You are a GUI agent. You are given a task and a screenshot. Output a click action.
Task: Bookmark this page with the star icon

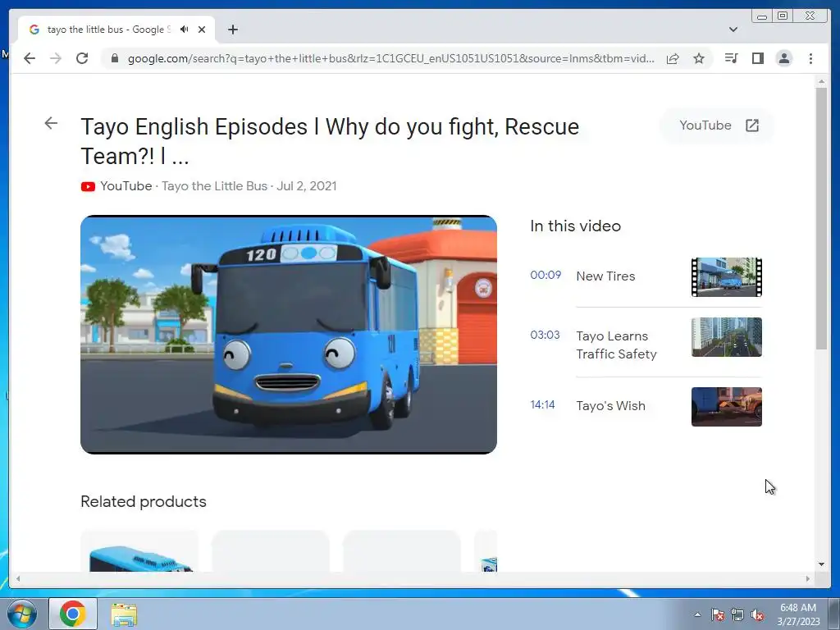[699, 58]
